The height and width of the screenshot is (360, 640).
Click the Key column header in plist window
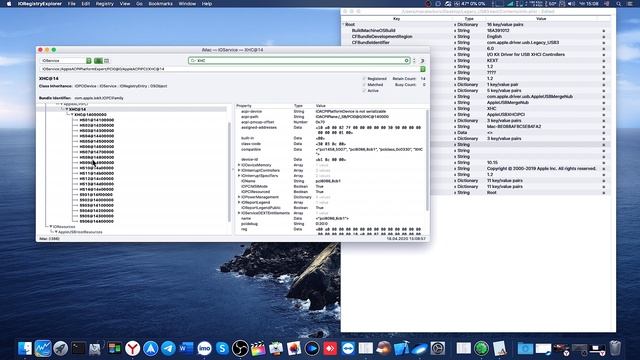pos(396,19)
